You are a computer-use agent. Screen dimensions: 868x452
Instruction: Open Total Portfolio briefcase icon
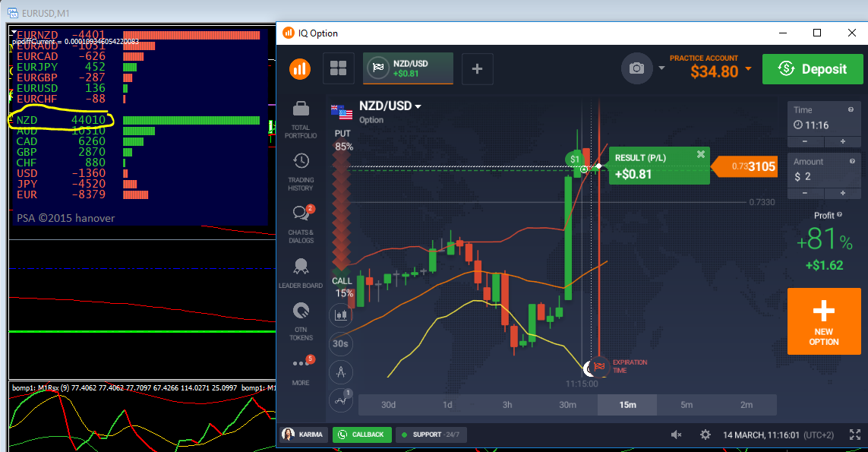click(x=301, y=109)
